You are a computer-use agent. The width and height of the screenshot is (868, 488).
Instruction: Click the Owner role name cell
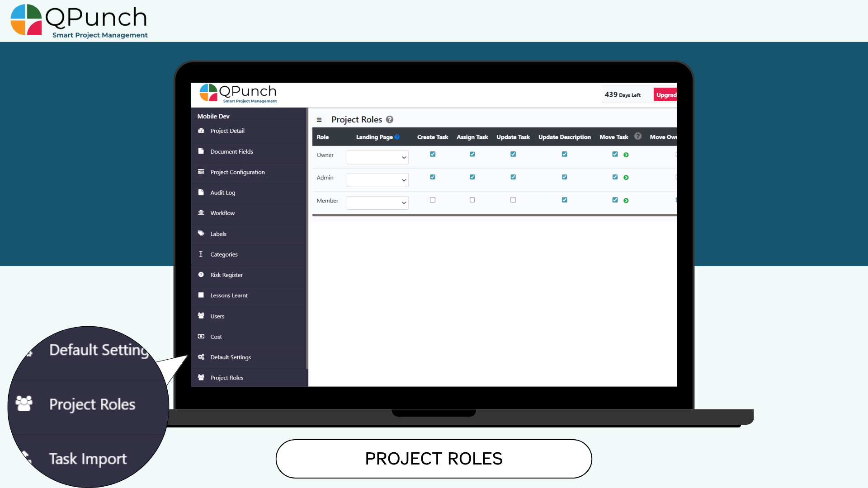pos(325,155)
